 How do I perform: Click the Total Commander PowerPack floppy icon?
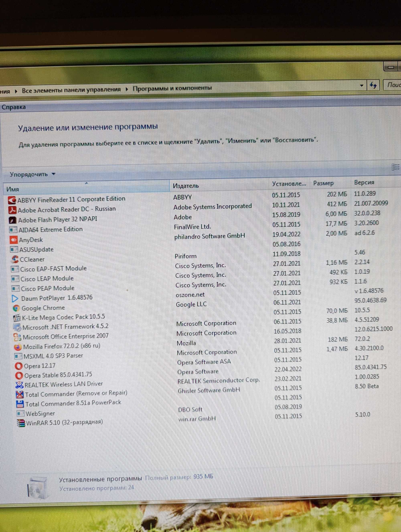click(20, 404)
